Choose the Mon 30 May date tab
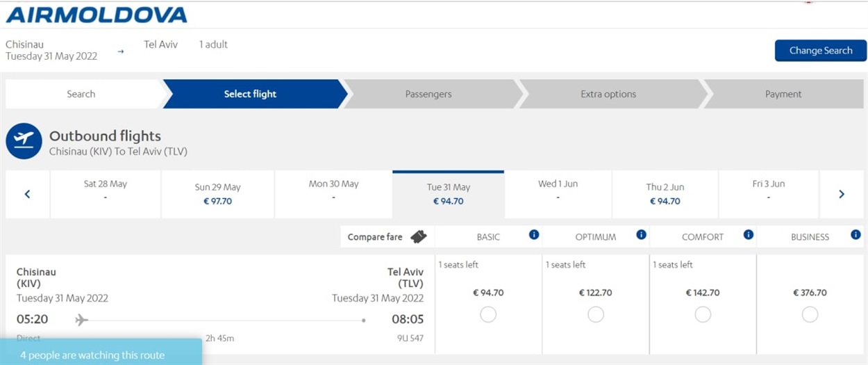 (334, 194)
